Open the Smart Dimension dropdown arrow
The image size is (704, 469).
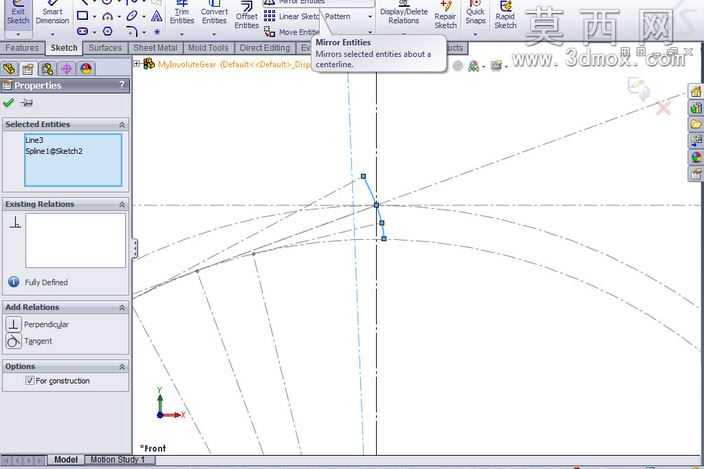53,35
